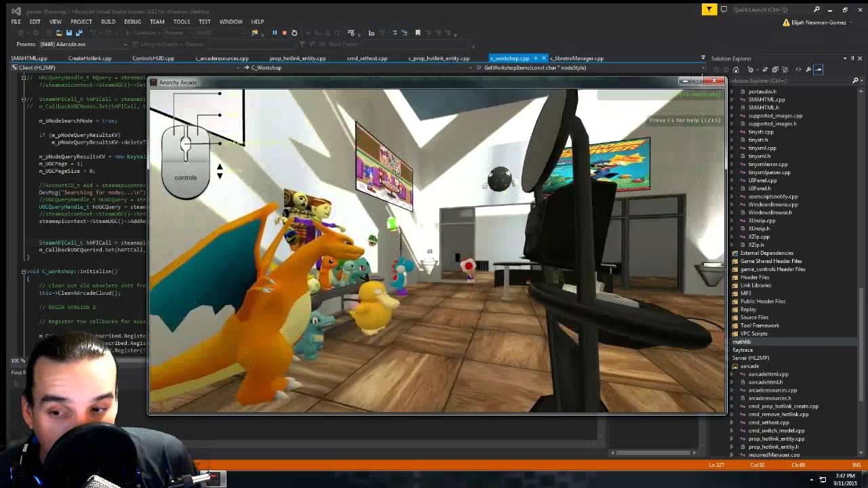
Task: Click the Home icon in Solution Explorer
Action: 736,70
